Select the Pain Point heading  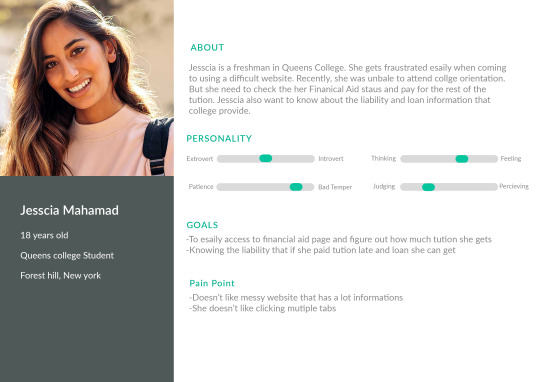tap(212, 283)
